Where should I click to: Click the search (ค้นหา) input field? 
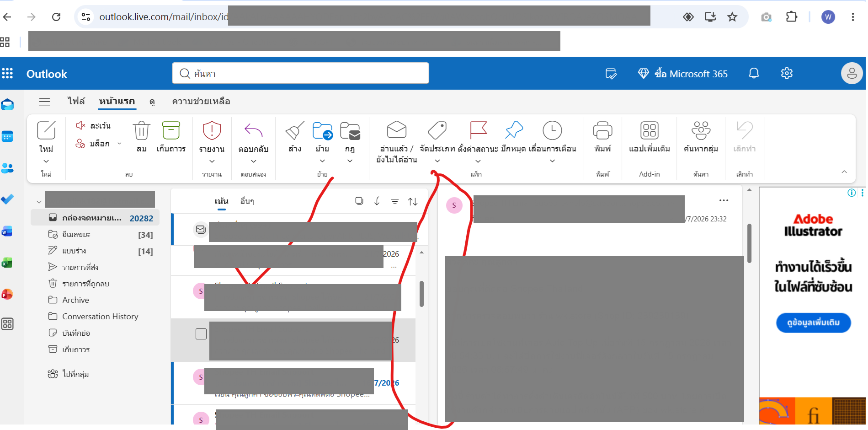pyautogui.click(x=300, y=73)
